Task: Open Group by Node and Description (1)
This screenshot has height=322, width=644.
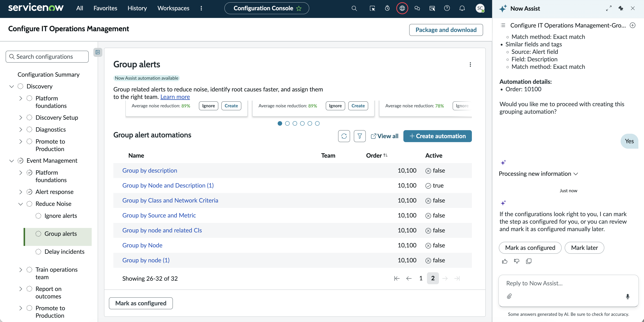Action: click(168, 186)
